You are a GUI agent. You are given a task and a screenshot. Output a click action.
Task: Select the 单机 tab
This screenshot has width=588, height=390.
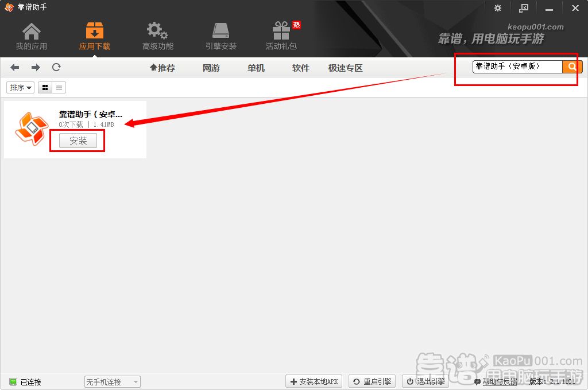pos(256,68)
